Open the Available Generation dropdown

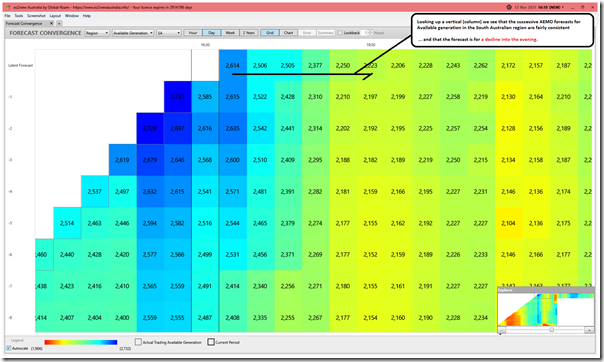133,33
